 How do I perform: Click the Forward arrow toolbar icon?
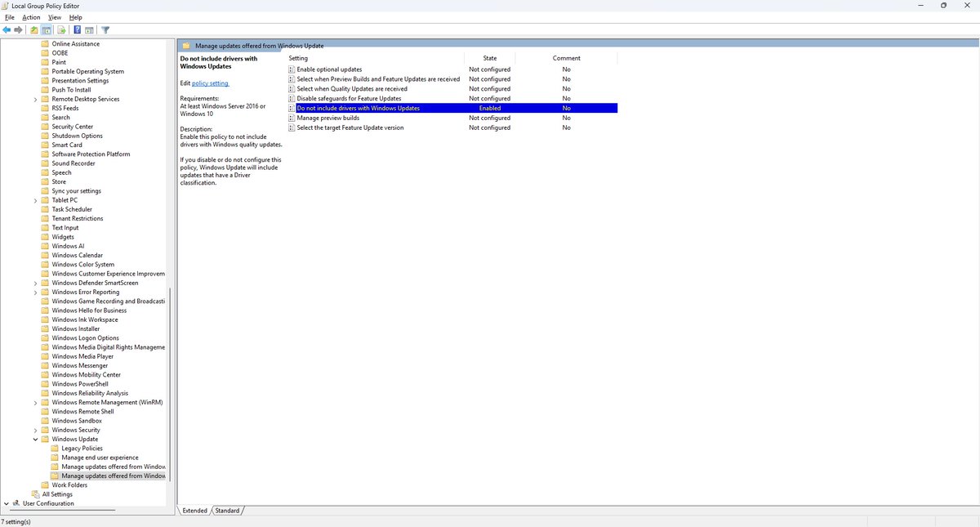19,30
